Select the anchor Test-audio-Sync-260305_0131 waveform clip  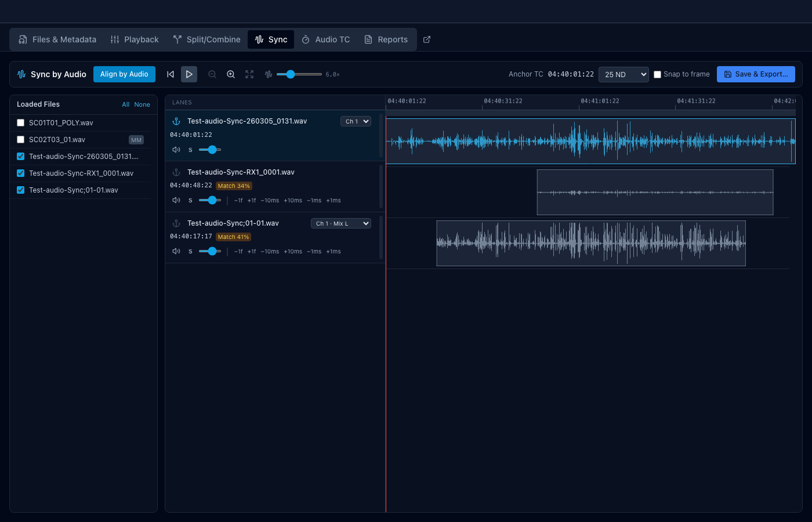point(590,142)
